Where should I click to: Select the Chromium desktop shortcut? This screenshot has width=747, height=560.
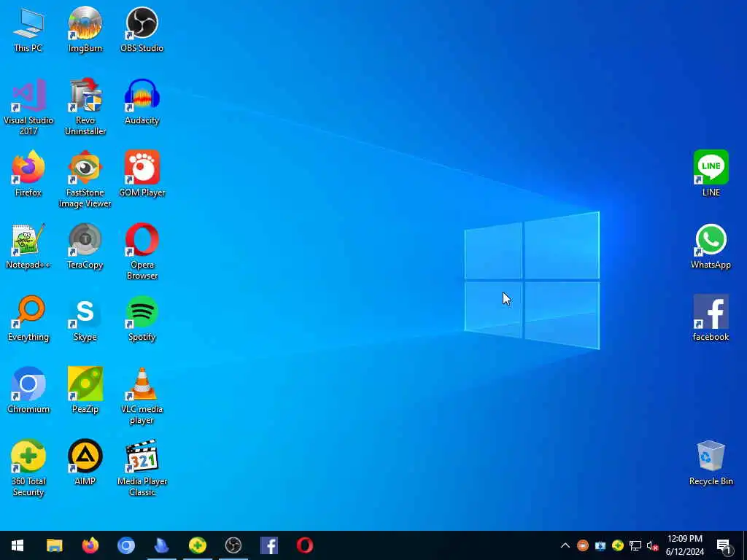[x=28, y=391]
